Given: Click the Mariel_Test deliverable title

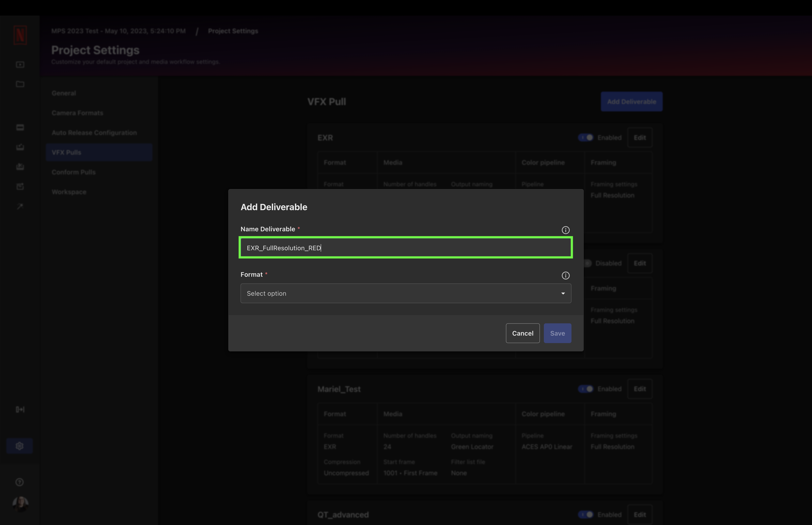Looking at the screenshot, I should point(339,389).
